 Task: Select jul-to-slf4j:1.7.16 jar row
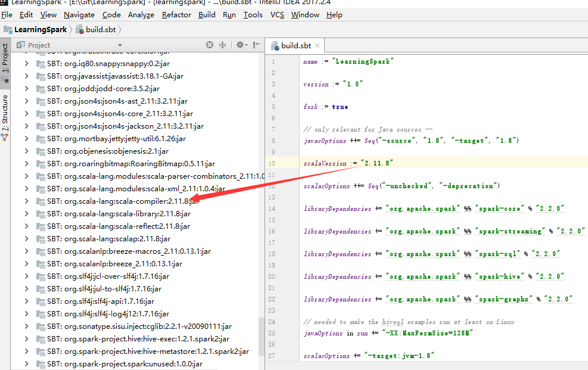[135, 288]
